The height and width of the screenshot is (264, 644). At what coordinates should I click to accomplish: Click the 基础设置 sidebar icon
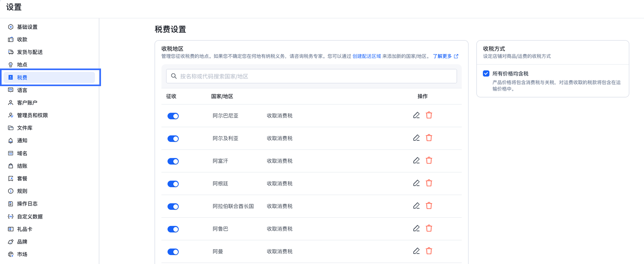click(x=11, y=27)
